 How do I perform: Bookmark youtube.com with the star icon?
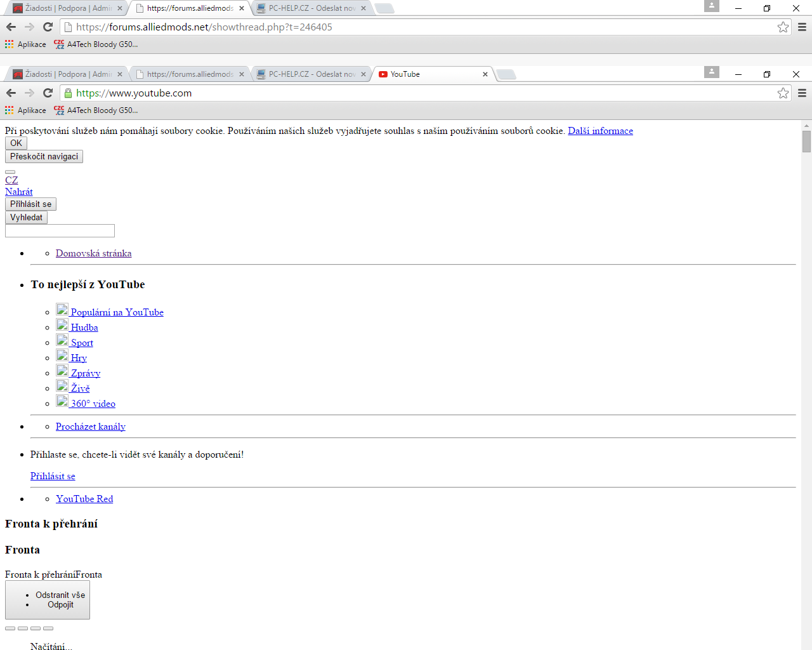tap(783, 93)
